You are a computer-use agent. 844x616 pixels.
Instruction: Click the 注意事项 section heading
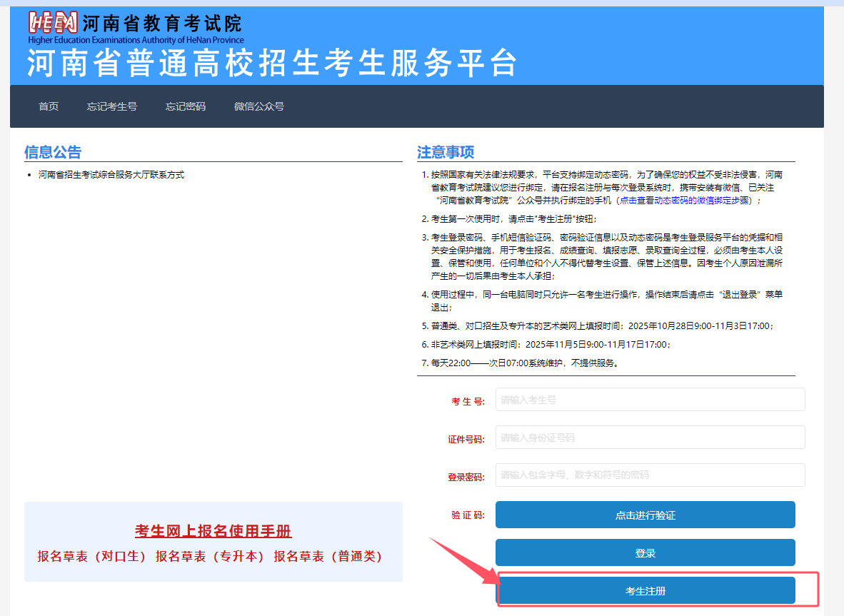tap(446, 152)
